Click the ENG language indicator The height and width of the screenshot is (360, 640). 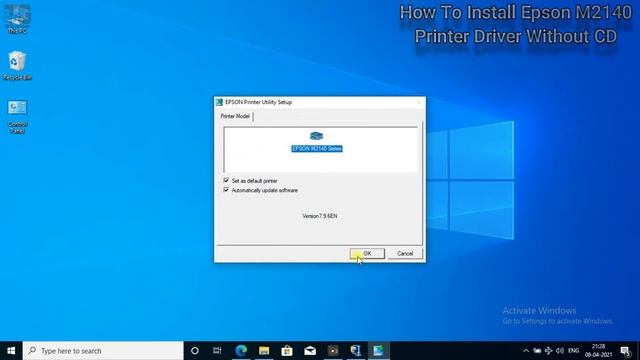[x=573, y=351]
